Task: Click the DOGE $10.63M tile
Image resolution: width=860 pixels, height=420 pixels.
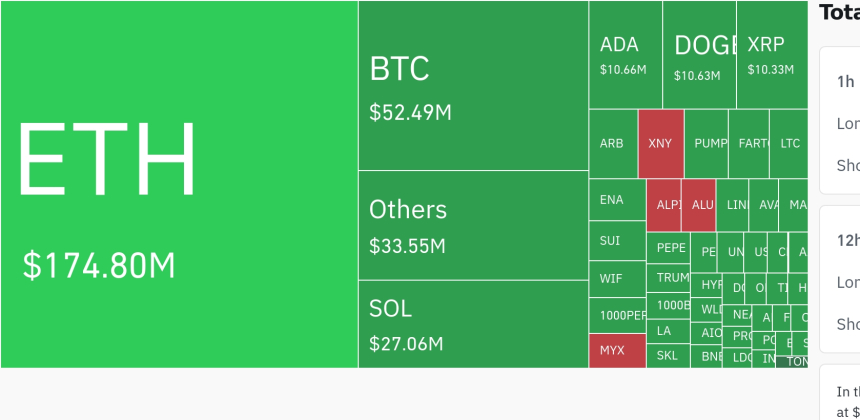Action: (x=701, y=55)
